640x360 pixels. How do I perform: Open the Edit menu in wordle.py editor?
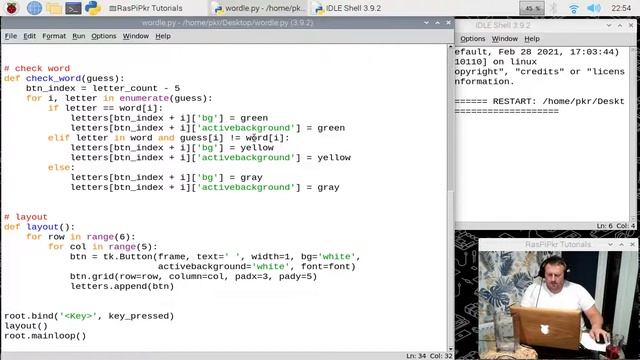[x=29, y=36]
